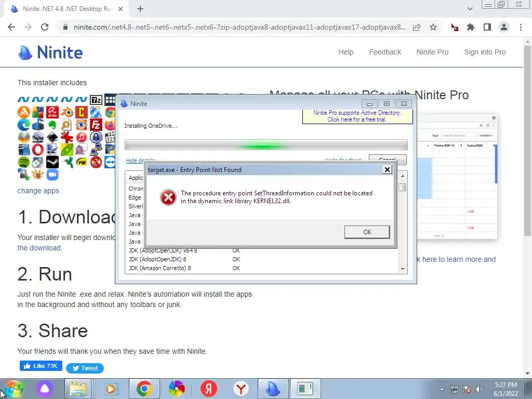Click the Pidgin purple bird icon
The height and width of the screenshot is (399, 532).
click(x=82, y=150)
